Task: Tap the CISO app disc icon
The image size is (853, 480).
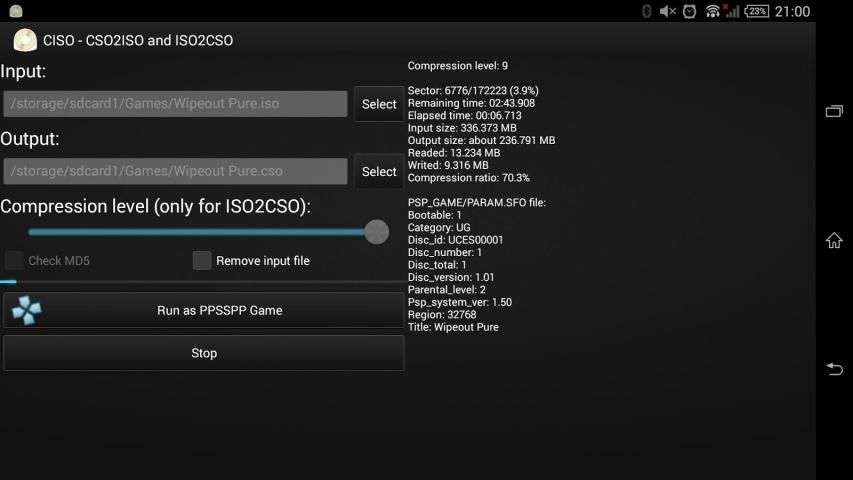Action: pyautogui.click(x=25, y=40)
